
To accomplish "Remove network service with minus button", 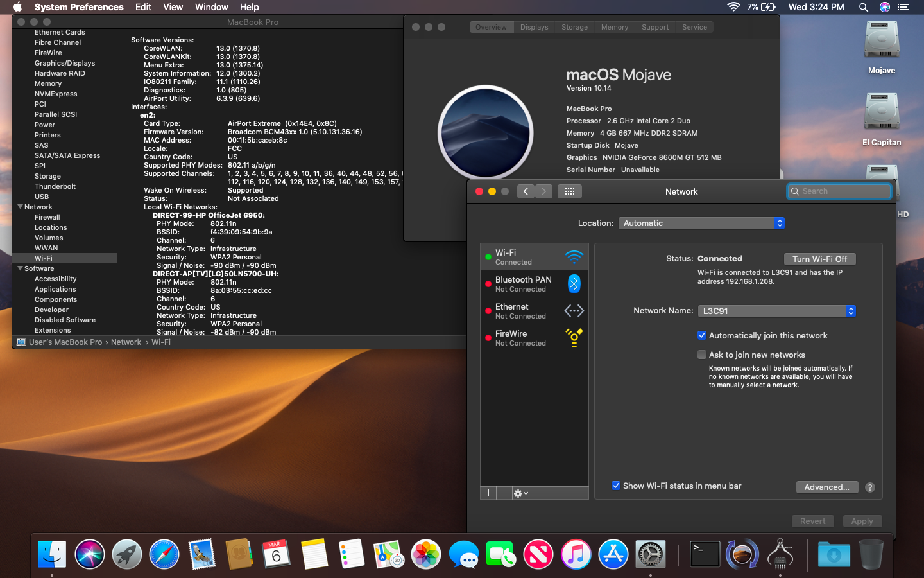I will tap(504, 493).
